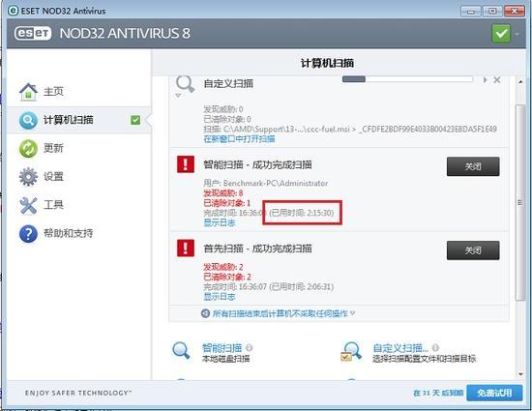Start 智能扫描 local disk scan link
This screenshot has height=411, width=532.
(x=222, y=348)
